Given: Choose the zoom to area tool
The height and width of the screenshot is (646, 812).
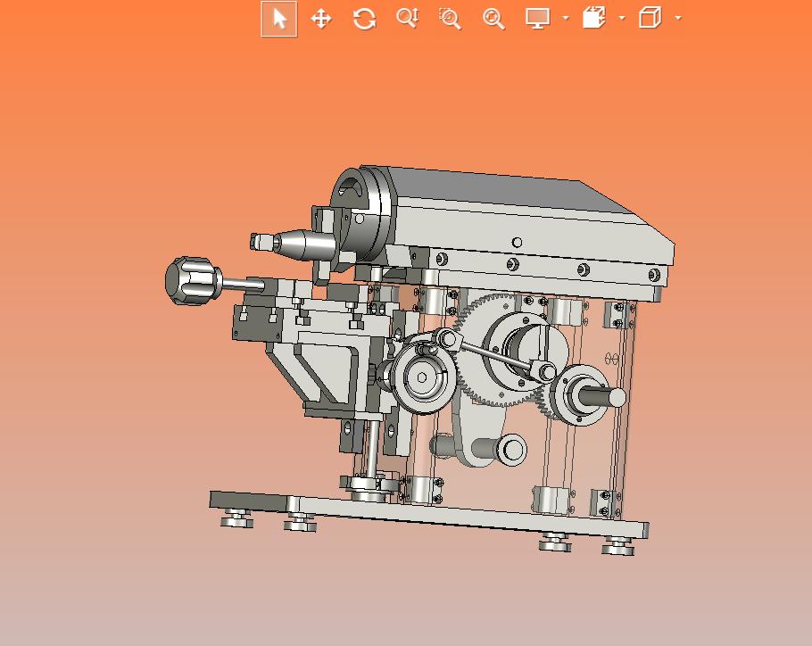Looking at the screenshot, I should pos(450,19).
